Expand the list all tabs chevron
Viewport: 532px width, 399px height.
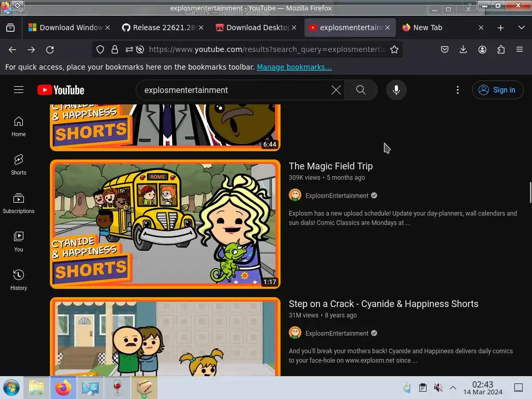(522, 28)
